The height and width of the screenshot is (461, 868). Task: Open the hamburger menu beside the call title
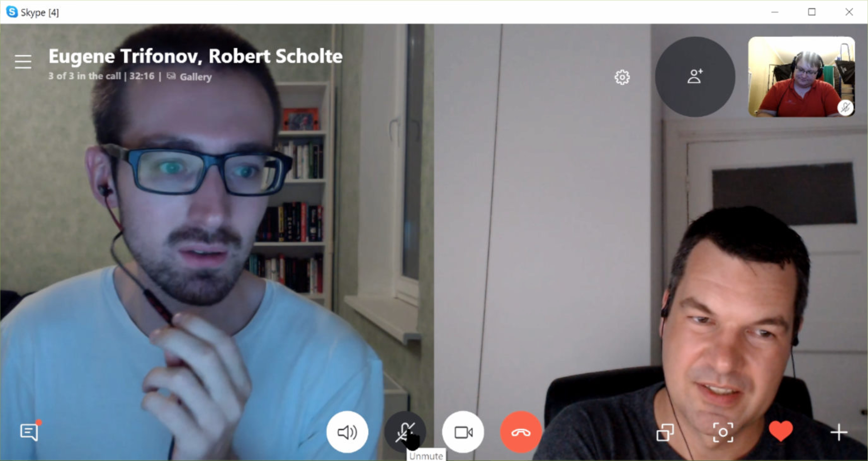23,61
